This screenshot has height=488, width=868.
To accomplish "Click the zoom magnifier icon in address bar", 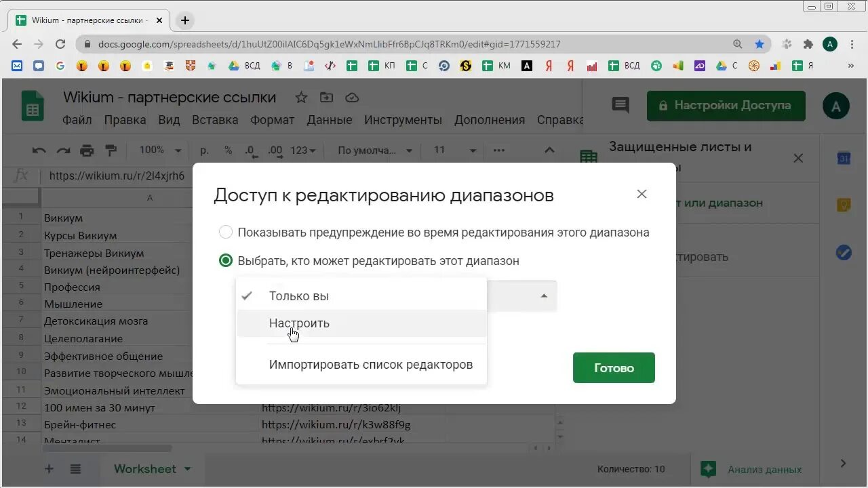I will click(738, 44).
